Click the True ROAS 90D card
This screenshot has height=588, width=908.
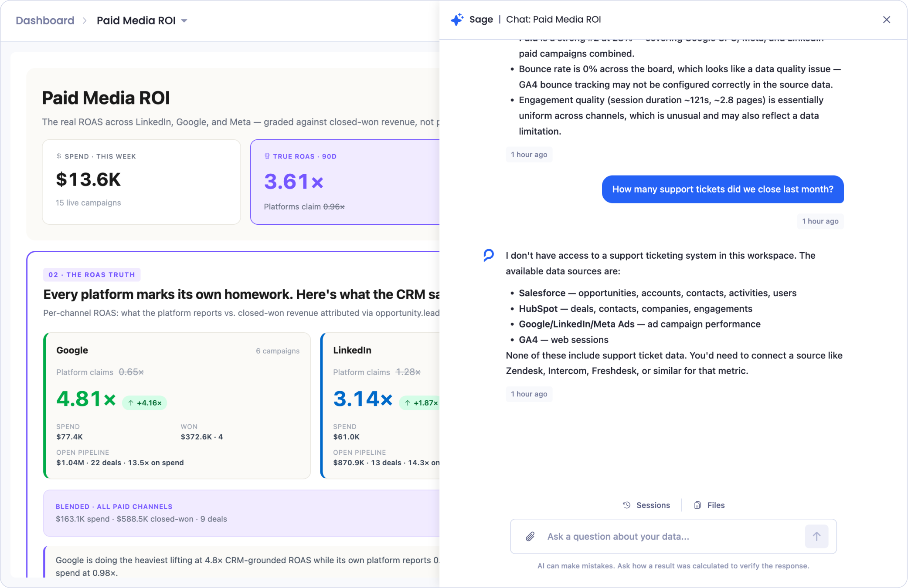[345, 182]
